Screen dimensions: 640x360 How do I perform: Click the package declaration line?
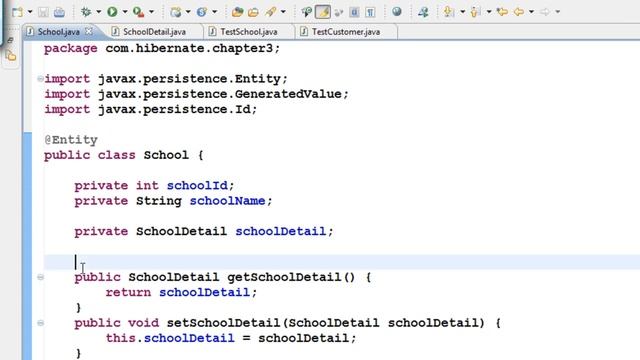point(162,49)
